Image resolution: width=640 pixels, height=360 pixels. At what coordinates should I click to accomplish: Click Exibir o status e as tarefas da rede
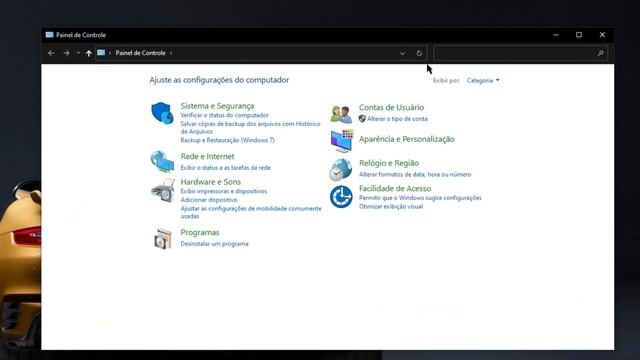tap(225, 168)
